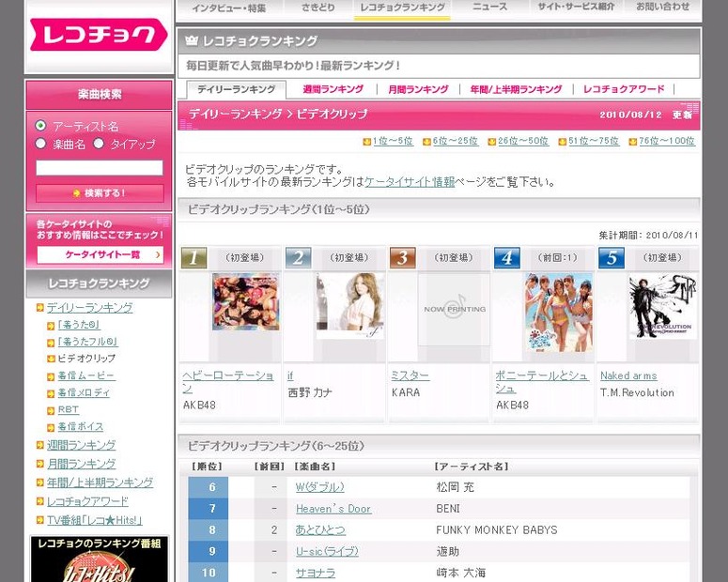Click the ヘビーローテーション song link
Viewport: 728px width, 582px height.
point(228,382)
